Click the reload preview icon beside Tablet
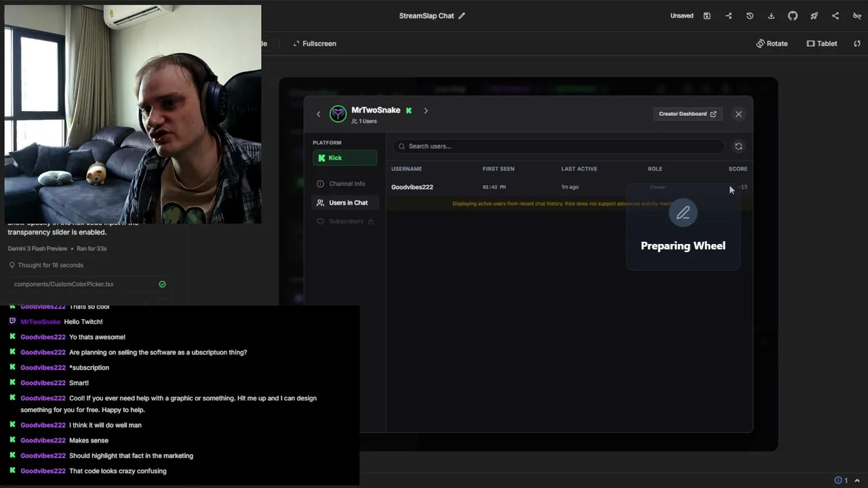 tap(857, 43)
